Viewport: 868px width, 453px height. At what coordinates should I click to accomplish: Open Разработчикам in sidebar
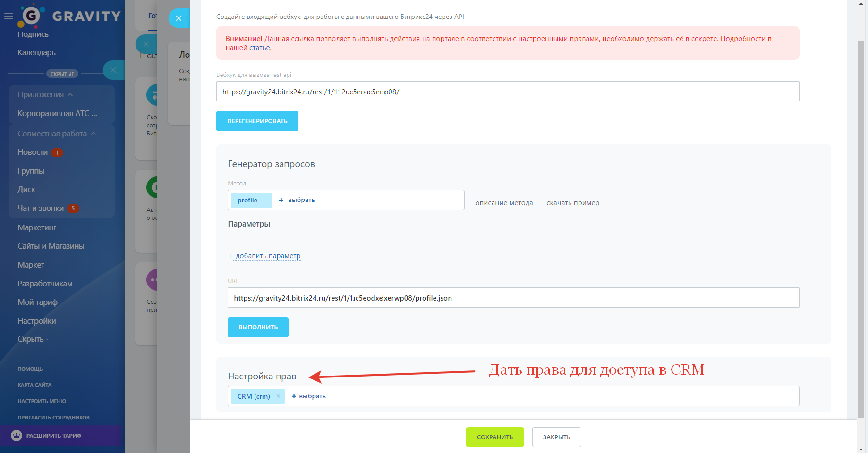45,284
